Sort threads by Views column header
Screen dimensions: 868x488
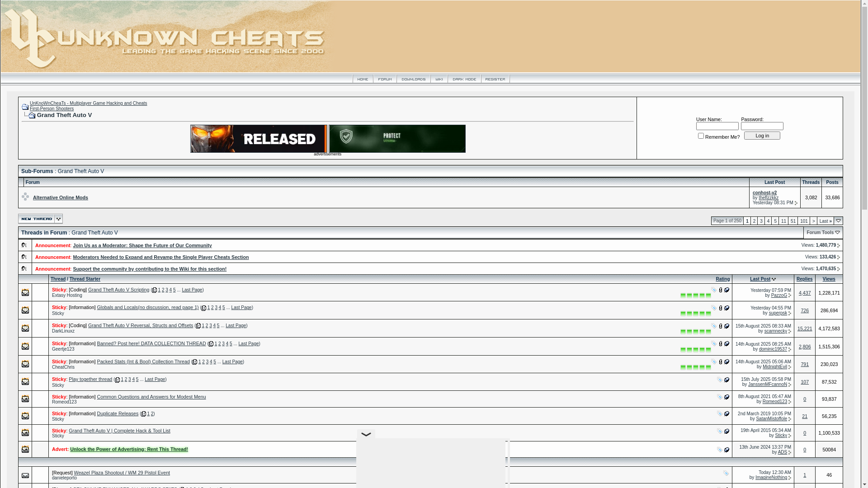[829, 279]
